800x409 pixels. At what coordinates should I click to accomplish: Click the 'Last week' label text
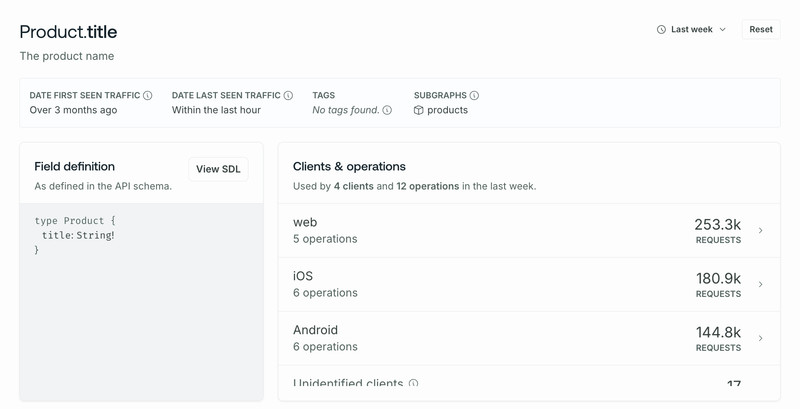692,30
